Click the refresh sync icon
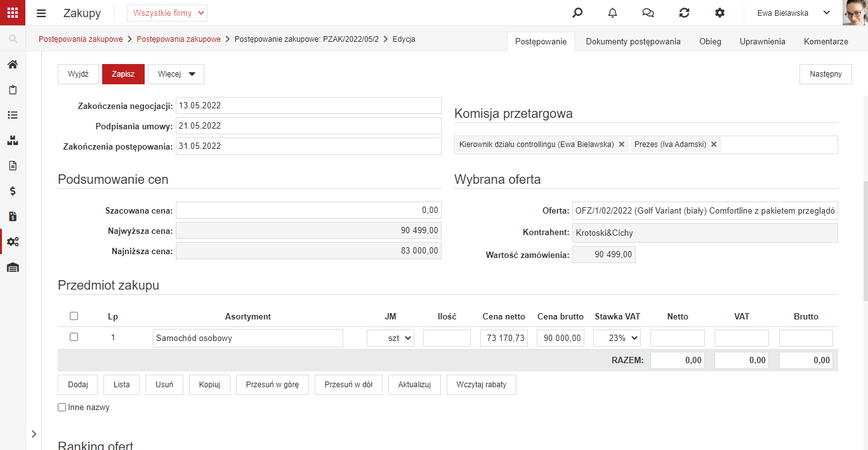Image resolution: width=868 pixels, height=450 pixels. point(684,13)
